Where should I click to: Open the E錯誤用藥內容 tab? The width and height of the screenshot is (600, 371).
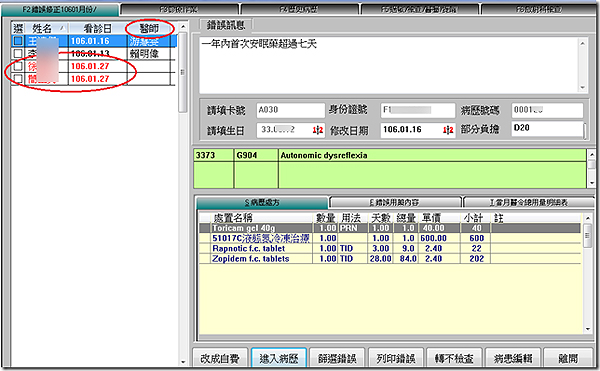pyautogui.click(x=395, y=202)
